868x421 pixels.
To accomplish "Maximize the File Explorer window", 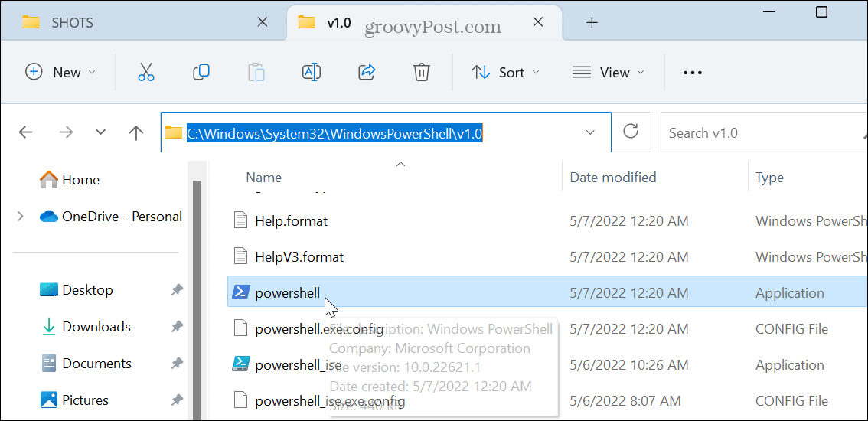I will (x=821, y=11).
